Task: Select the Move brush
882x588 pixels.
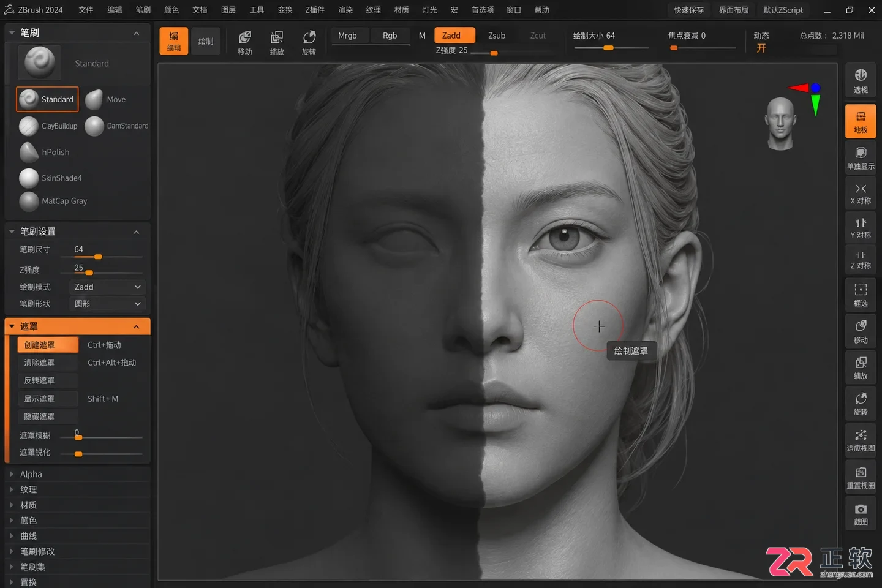Action: click(x=105, y=99)
